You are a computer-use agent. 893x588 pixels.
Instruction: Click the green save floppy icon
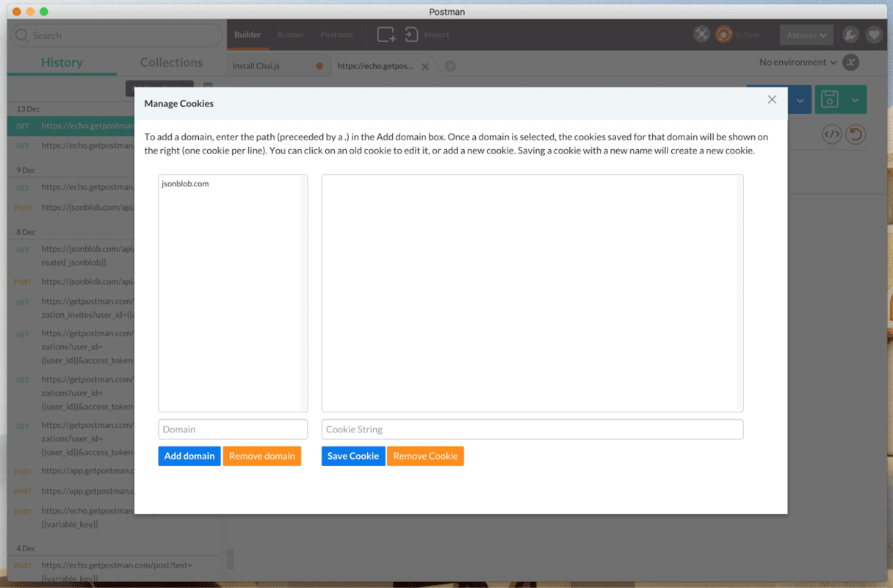point(830,100)
